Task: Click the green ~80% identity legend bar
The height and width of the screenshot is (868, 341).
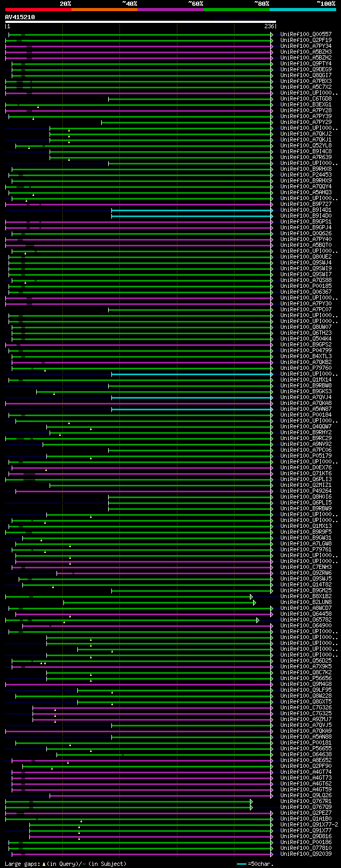Action: [x=236, y=10]
